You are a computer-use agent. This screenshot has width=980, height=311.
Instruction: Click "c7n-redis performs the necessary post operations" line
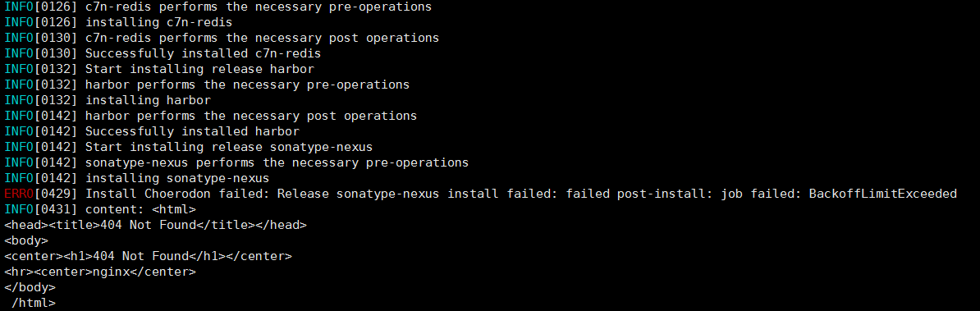[x=222, y=38]
